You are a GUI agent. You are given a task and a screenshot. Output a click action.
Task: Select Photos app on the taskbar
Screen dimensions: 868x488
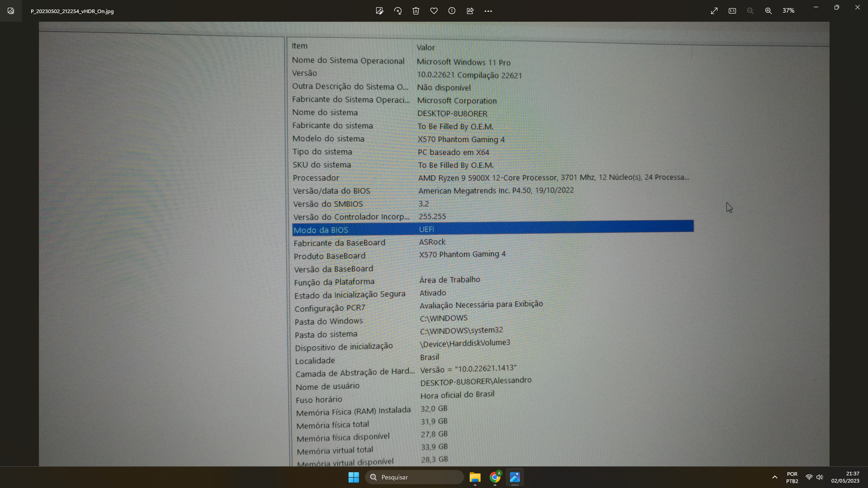[515, 477]
